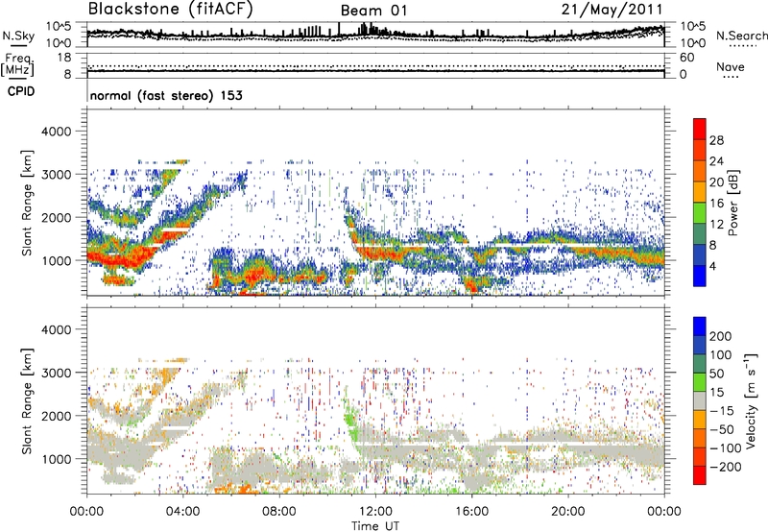Click the '-200' value on velocity scale
Viewport: 768px width, 532px height.
[x=727, y=467]
